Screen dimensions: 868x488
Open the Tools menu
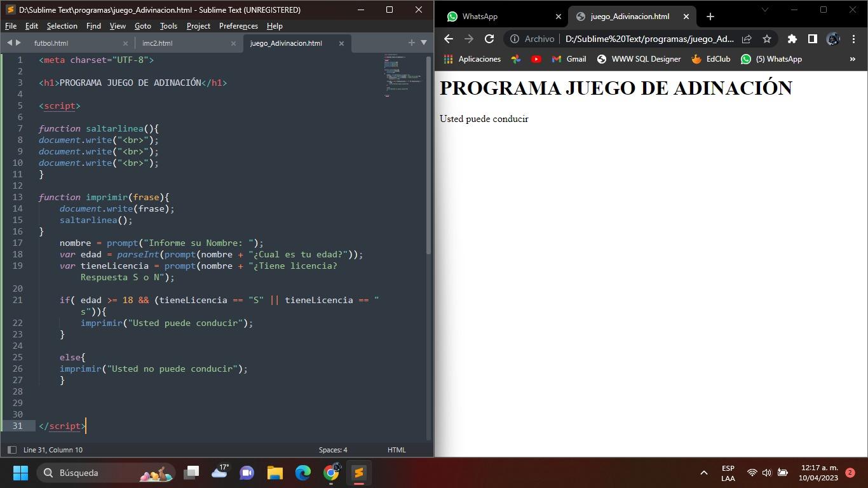(x=168, y=26)
